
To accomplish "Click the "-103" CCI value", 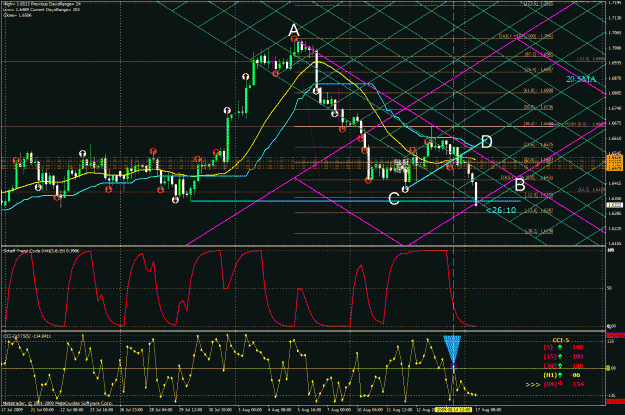I will [577, 356].
